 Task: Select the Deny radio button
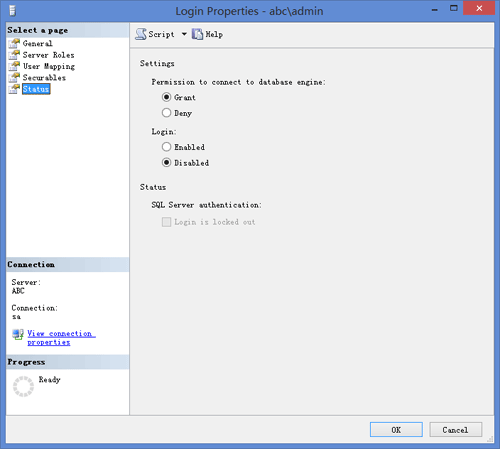166,113
